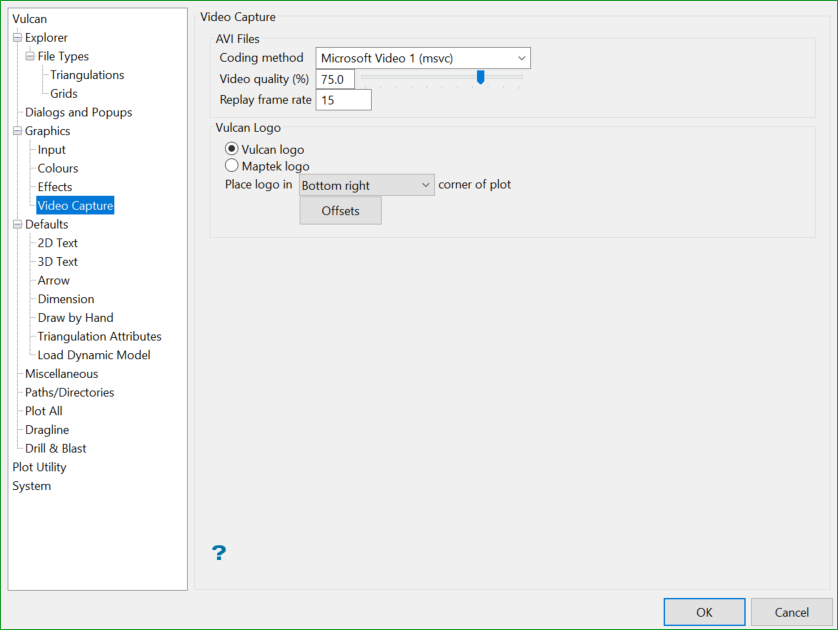Select Grids in the tree

[64, 94]
